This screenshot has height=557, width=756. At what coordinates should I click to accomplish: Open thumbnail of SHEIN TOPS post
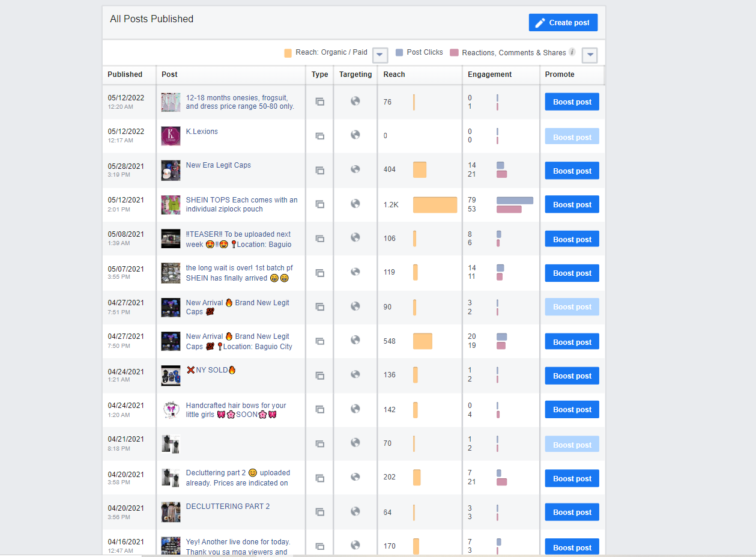pos(171,205)
